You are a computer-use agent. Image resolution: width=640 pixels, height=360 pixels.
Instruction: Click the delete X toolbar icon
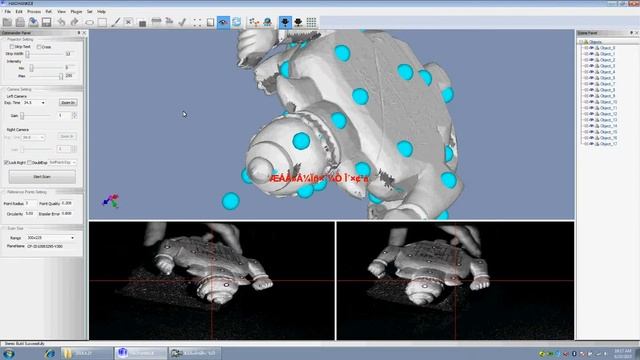coord(129,22)
